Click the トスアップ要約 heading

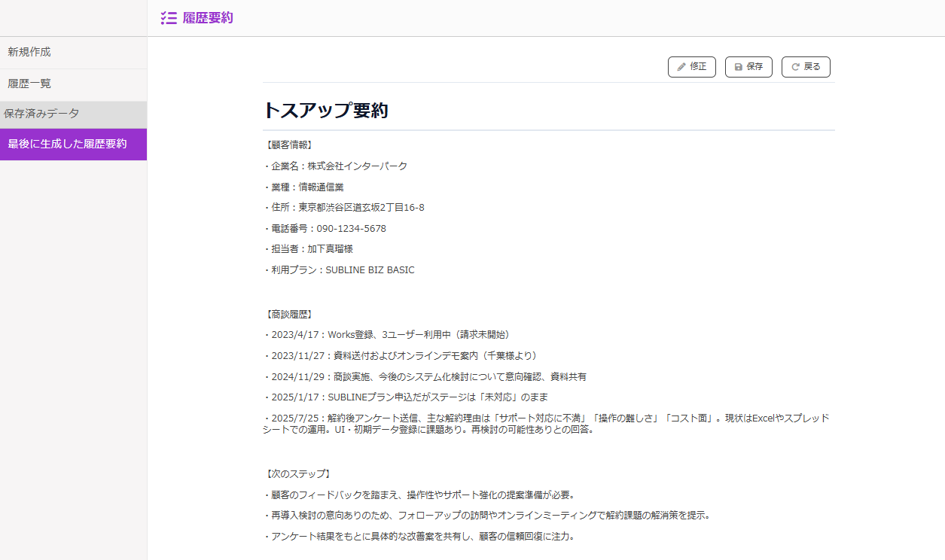[325, 111]
